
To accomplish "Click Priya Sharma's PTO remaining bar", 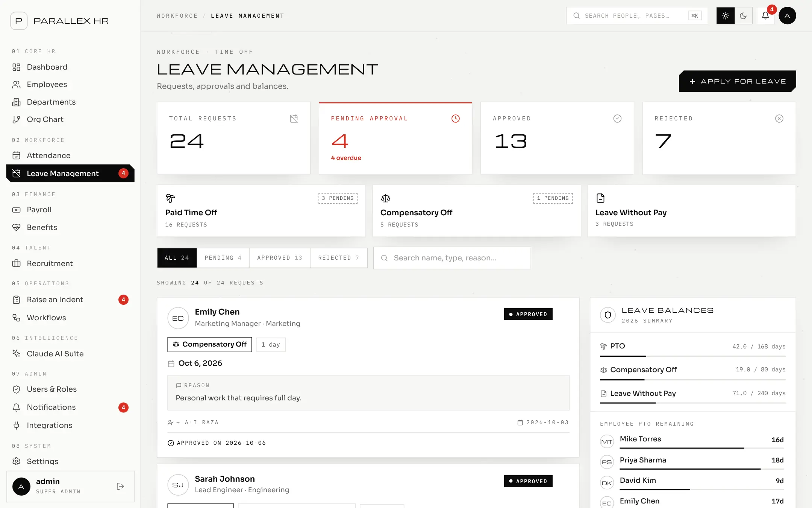I will click(701, 469).
